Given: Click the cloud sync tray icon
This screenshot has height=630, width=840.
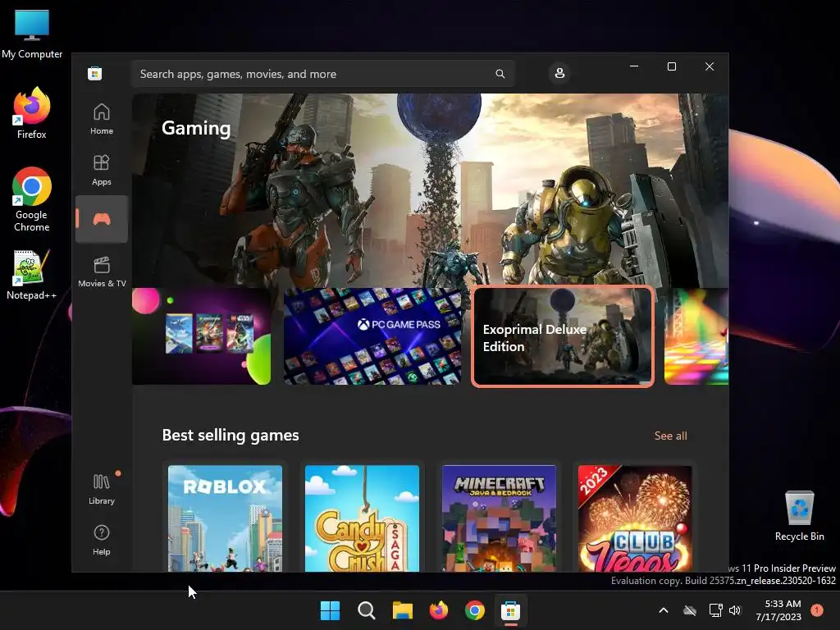Looking at the screenshot, I should 689,610.
